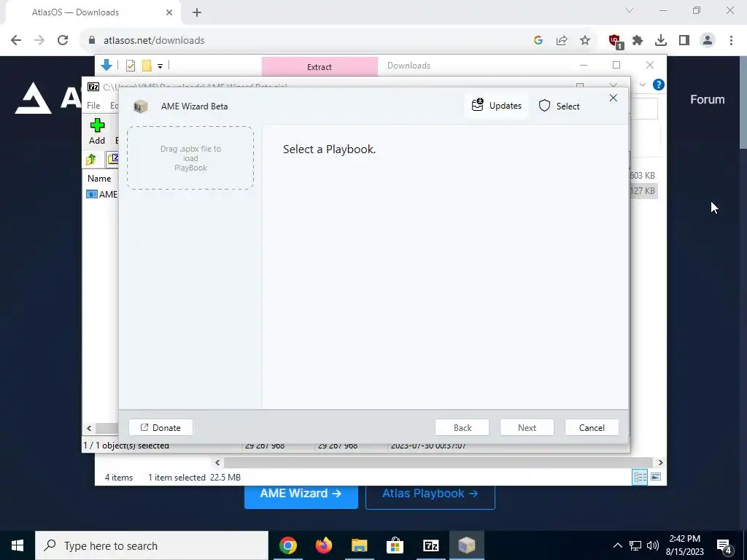Open Explorer help question mark icon
747x560 pixels.
coord(659,85)
